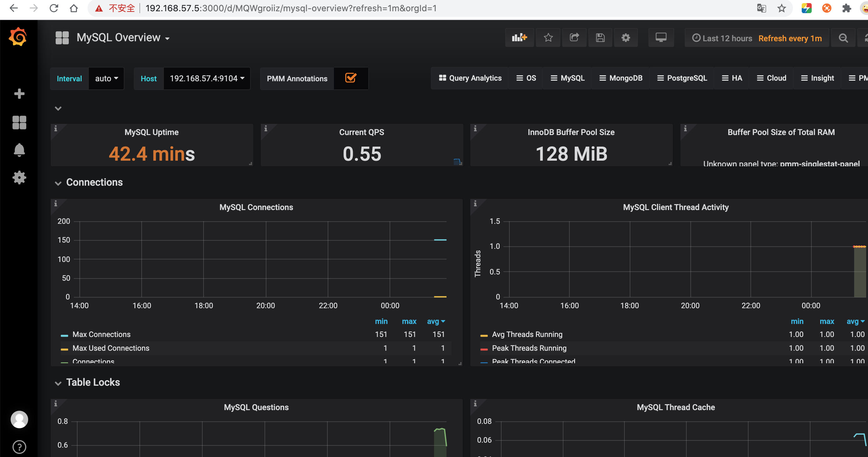The width and height of the screenshot is (868, 457).
Task: Click the Grafana logo in the sidebar
Action: coord(18,37)
